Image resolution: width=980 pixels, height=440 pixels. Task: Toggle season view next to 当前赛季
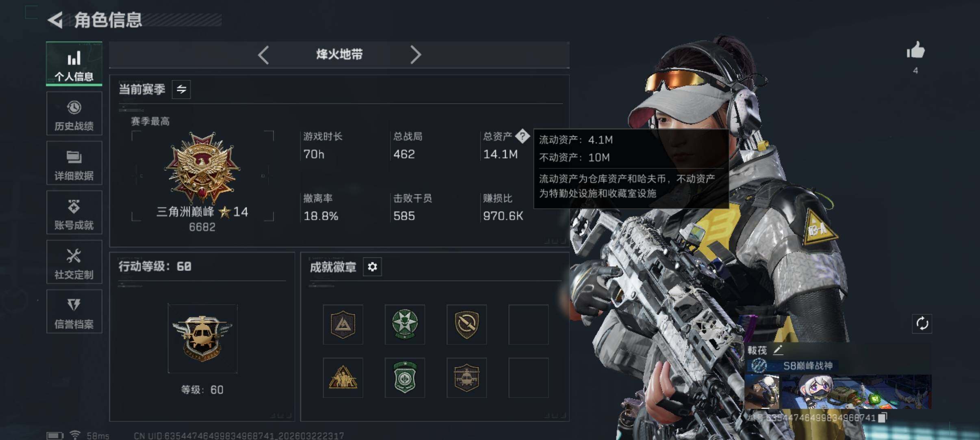coord(181,89)
